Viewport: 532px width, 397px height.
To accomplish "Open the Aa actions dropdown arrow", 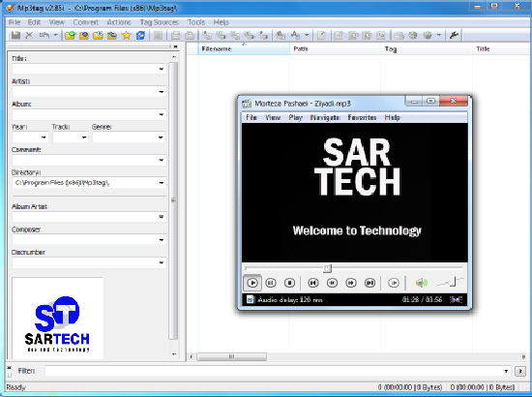I will point(307,35).
